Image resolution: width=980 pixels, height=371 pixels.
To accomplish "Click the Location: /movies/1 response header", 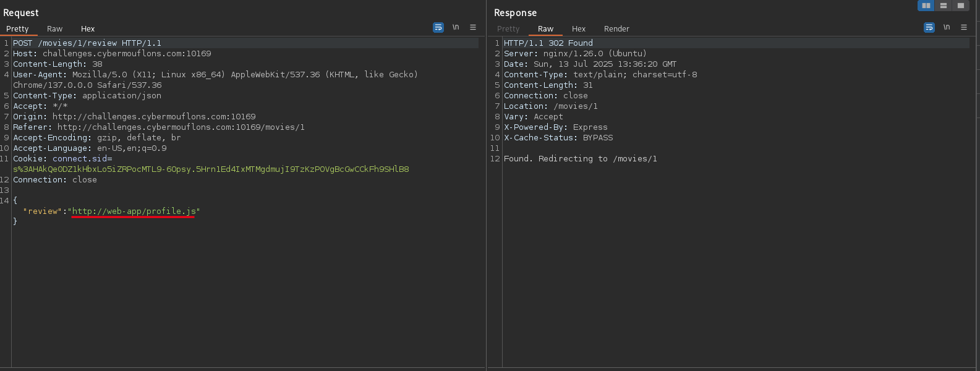I will pos(550,106).
